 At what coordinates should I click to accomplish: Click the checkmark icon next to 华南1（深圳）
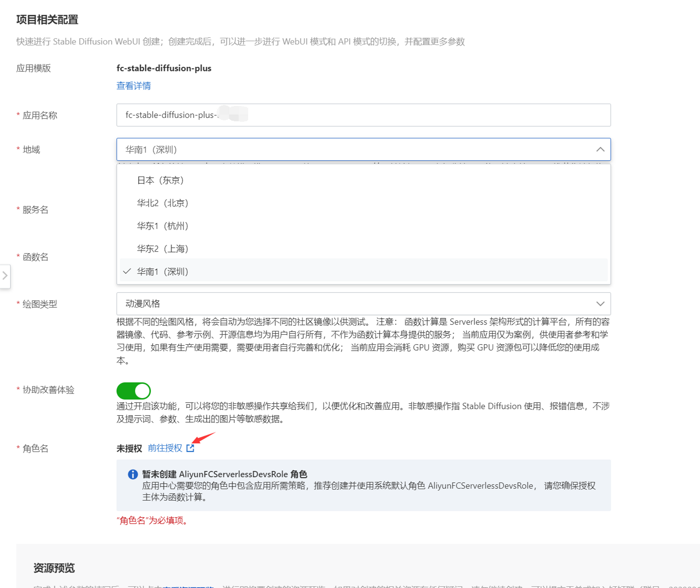click(127, 271)
